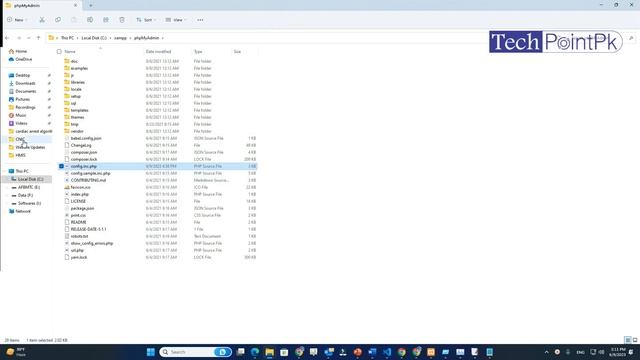Go up one folder level arrow
This screenshot has height=360, width=640.
coord(38,38)
